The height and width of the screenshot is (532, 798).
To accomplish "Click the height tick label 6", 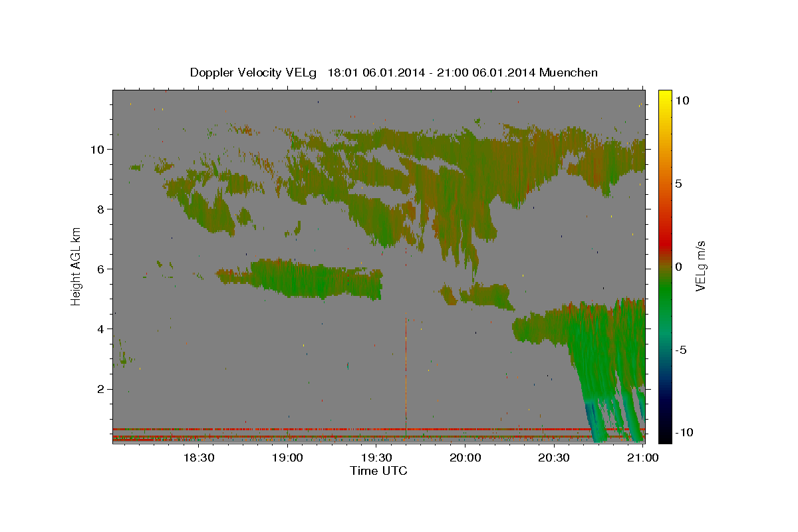I will (x=101, y=269).
